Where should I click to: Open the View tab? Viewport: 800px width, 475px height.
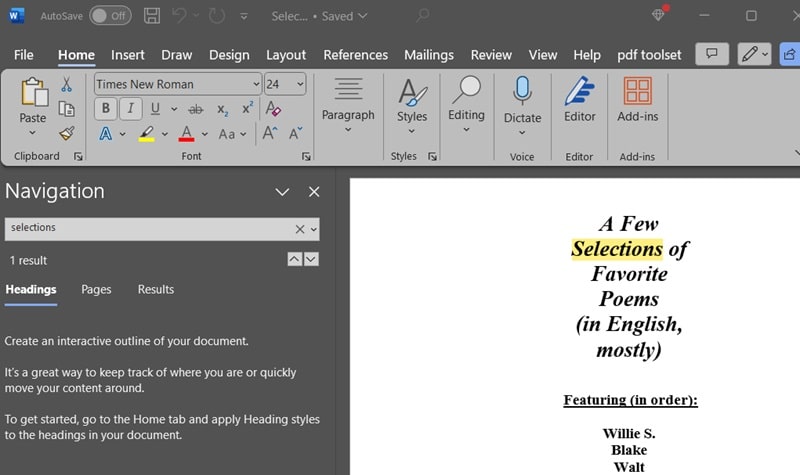click(x=542, y=55)
